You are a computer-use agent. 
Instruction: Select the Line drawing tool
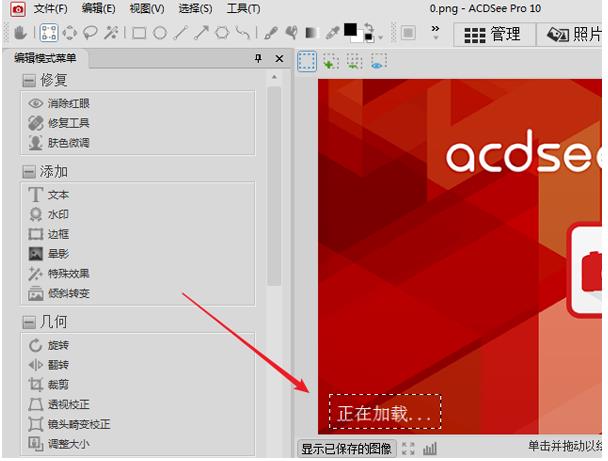[x=181, y=33]
